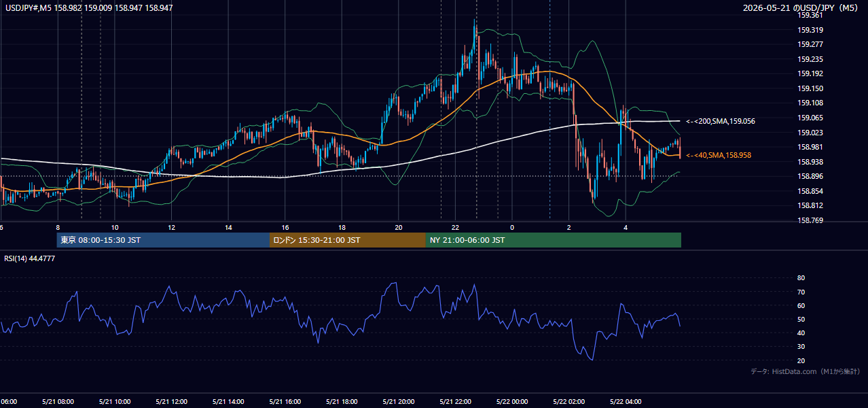Click price axis value 159.235
868x408 pixels.
(811, 59)
